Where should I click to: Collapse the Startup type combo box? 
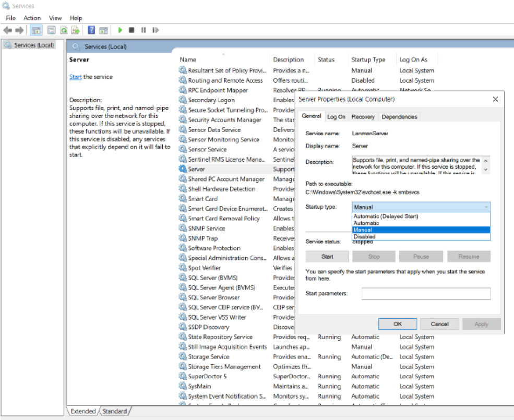(x=486, y=207)
